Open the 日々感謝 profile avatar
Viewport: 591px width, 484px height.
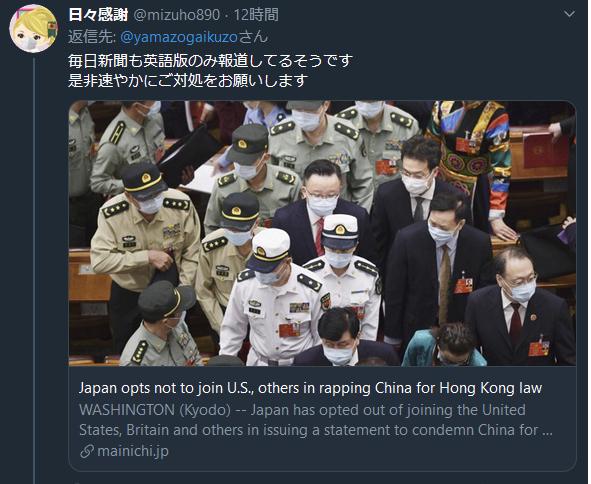tap(33, 29)
